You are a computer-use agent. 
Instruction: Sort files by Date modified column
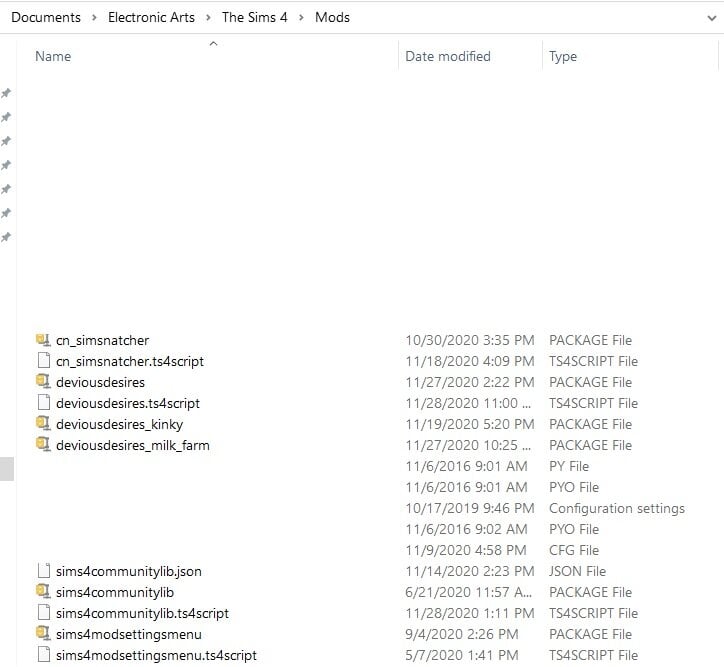[447, 56]
